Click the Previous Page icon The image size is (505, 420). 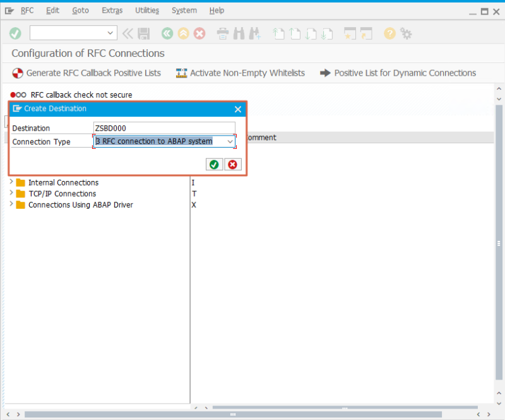294,33
